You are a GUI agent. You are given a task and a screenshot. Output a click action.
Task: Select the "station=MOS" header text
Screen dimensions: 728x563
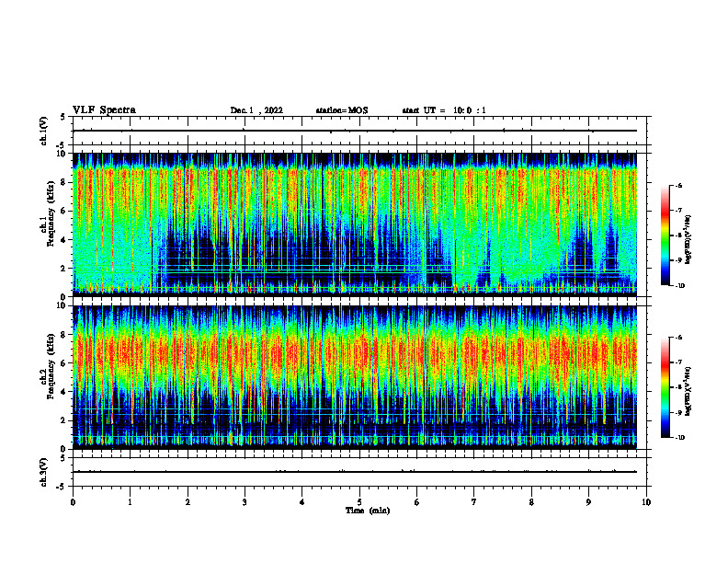[342, 110]
